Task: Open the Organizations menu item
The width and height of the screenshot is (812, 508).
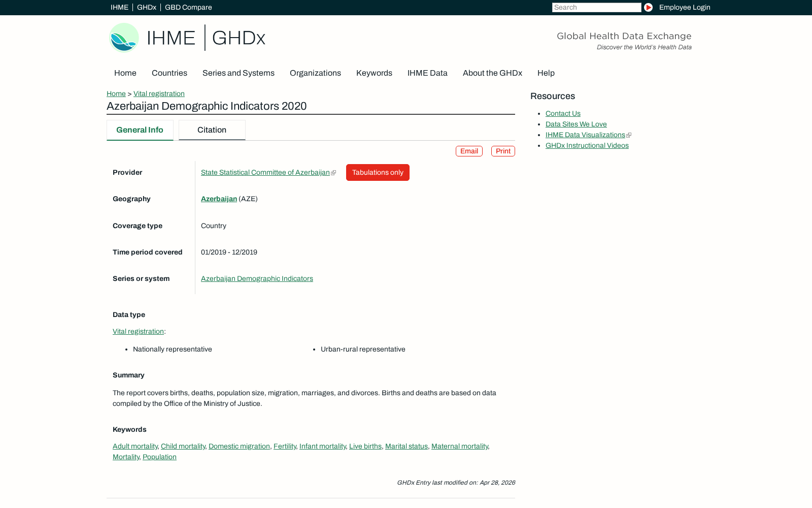Action: click(x=315, y=73)
